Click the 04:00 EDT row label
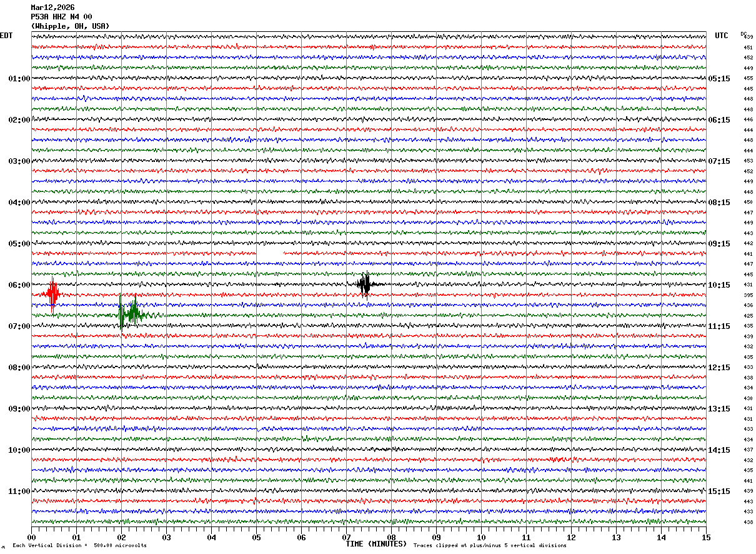 [19, 203]
